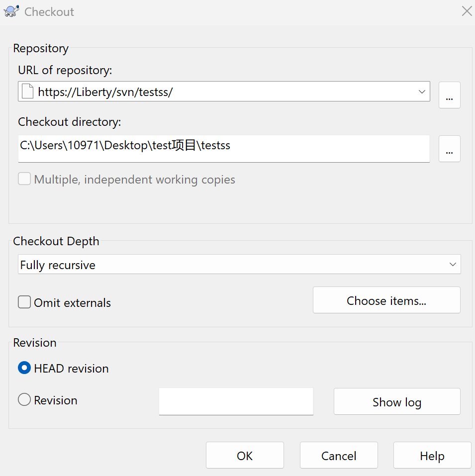The image size is (475, 476).
Task: Click the TortoiseSVN turtle icon in title bar
Action: [12, 11]
